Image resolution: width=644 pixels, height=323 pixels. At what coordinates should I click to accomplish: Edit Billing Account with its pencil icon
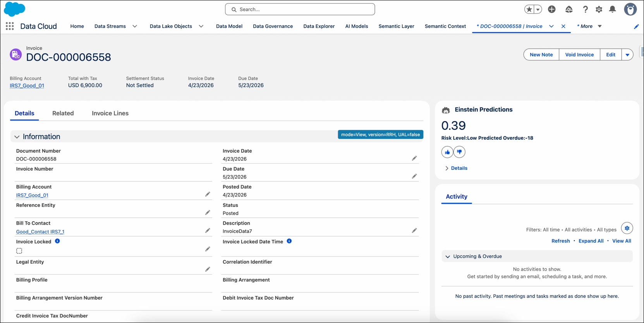[208, 194]
